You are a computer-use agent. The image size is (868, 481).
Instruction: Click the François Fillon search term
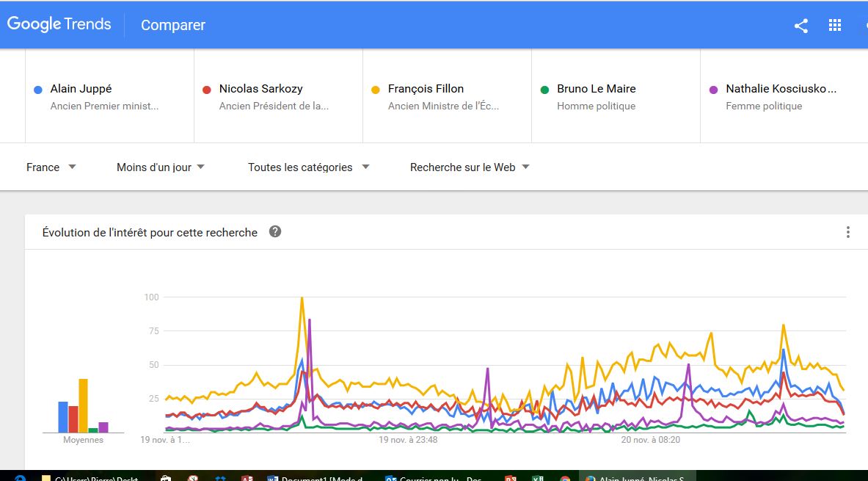pyautogui.click(x=426, y=89)
